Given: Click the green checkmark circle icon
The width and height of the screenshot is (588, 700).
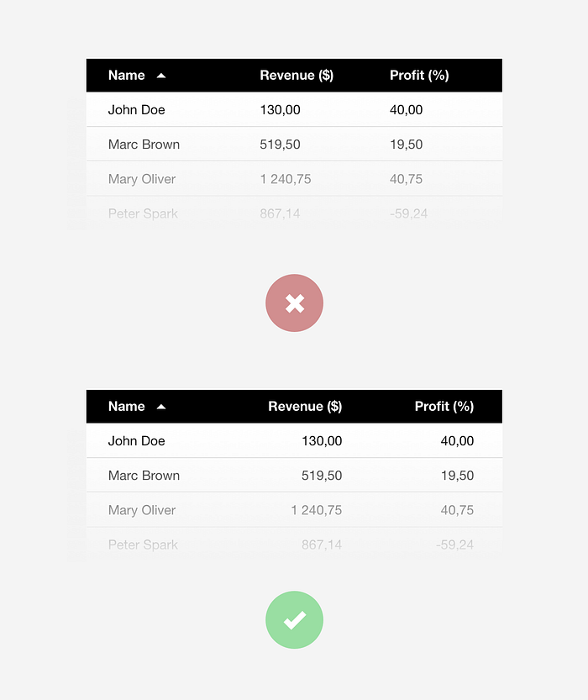Looking at the screenshot, I should click(295, 620).
